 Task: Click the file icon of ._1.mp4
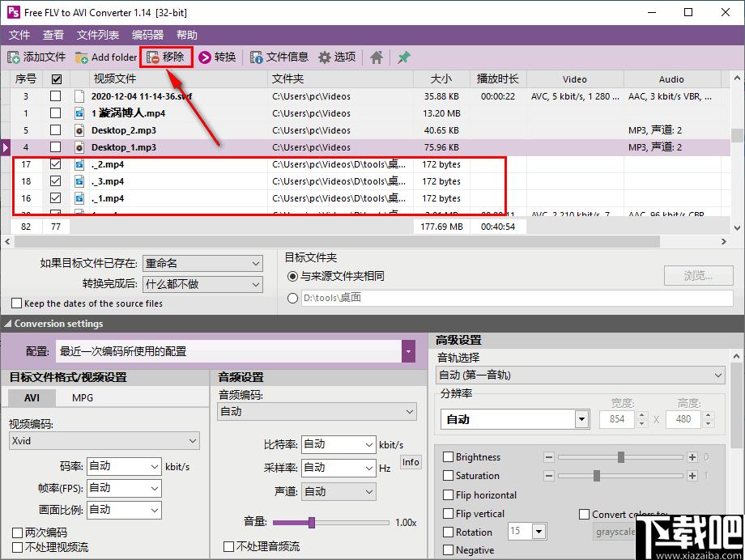[x=79, y=198]
